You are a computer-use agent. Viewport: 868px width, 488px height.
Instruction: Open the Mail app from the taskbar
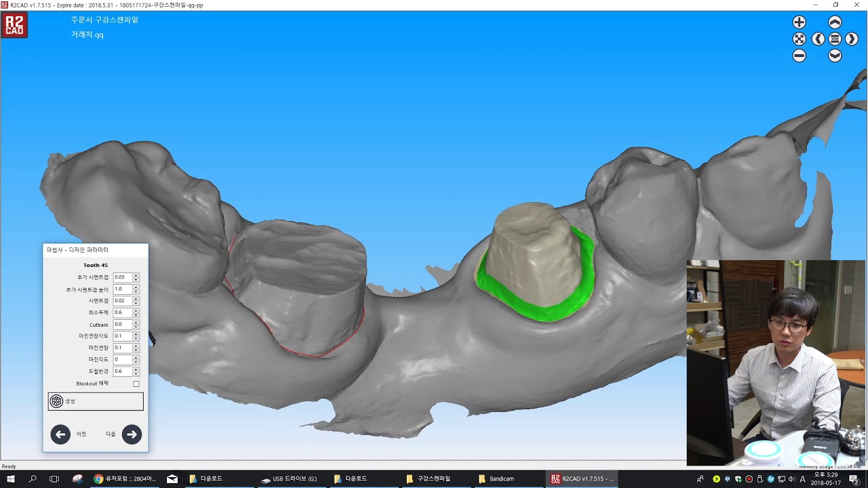pyautogui.click(x=172, y=479)
